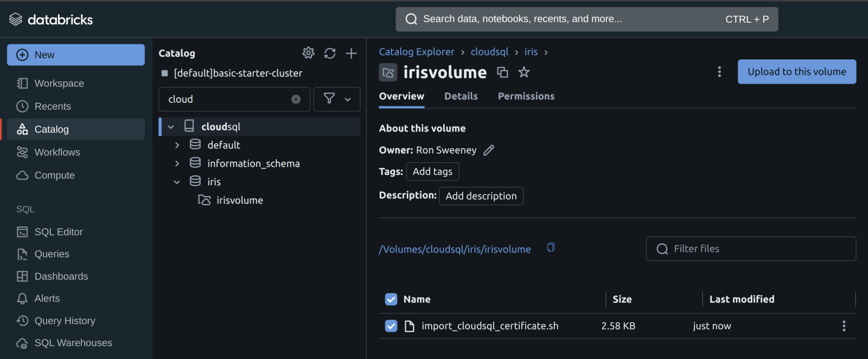Refresh the catalog tree
The image size is (868, 359).
coord(330,53)
